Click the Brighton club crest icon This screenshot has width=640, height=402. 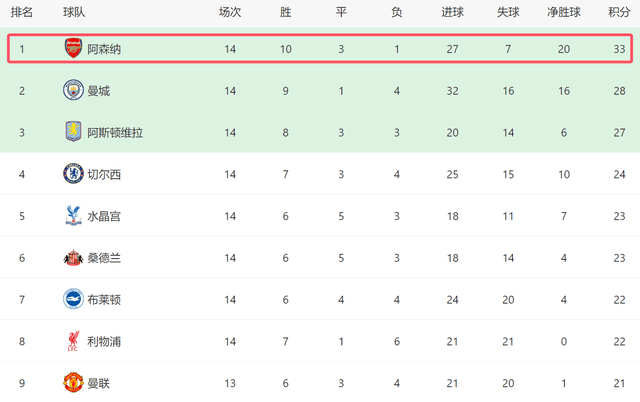click(72, 299)
